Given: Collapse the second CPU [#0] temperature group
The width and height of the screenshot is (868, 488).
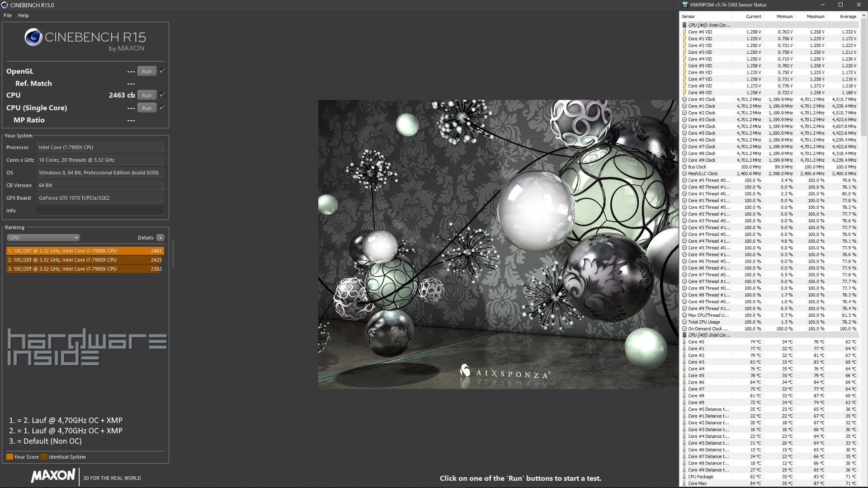Looking at the screenshot, I should (684, 335).
